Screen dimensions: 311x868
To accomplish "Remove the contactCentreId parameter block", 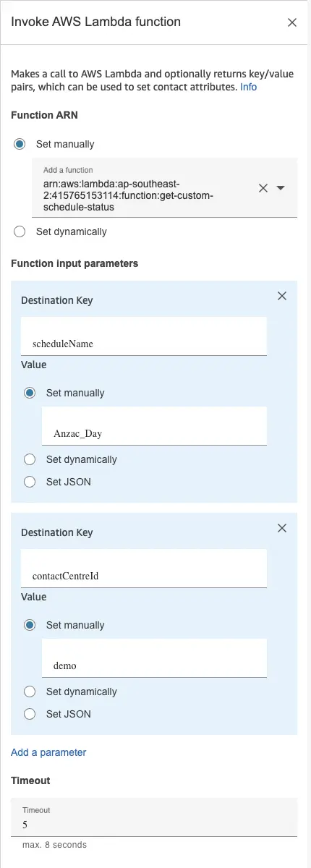I will pos(282,528).
